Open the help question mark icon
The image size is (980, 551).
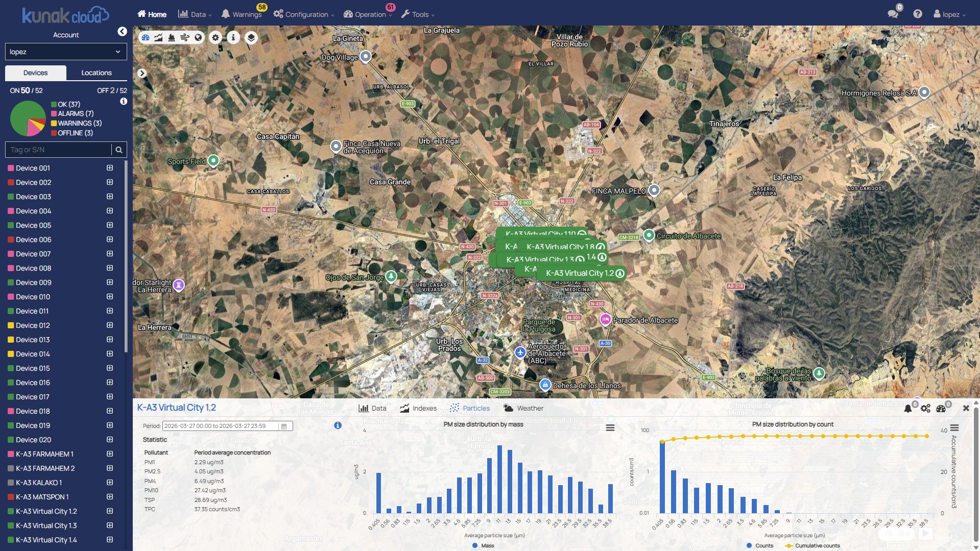918,14
